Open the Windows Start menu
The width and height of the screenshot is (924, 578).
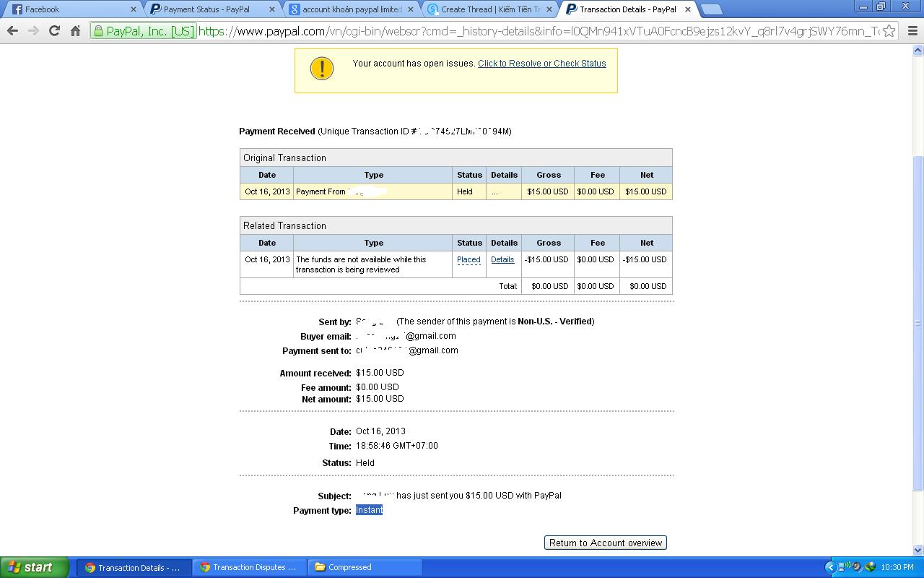click(x=34, y=567)
